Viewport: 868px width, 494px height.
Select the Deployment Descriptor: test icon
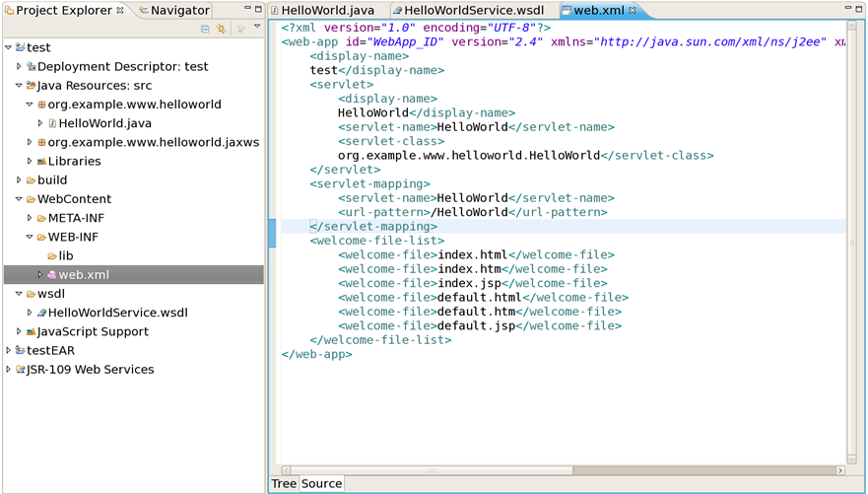(x=31, y=67)
